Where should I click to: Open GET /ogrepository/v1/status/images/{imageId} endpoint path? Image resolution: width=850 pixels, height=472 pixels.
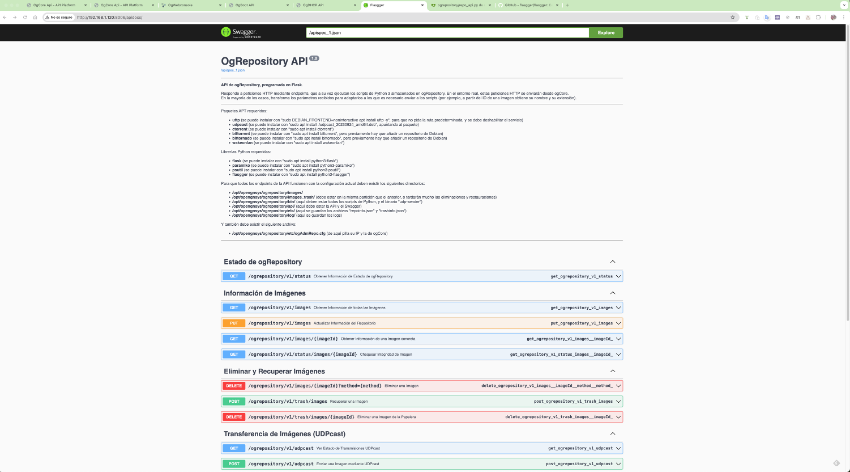click(x=300, y=354)
